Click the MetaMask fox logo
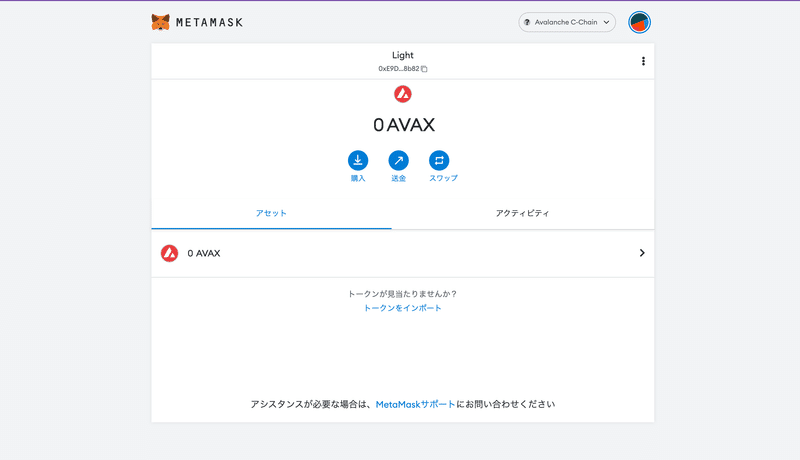 160,22
